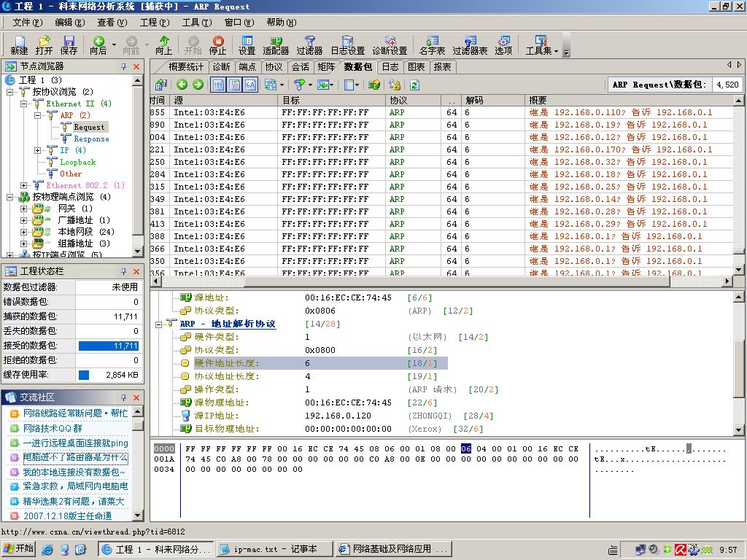Image resolution: width=747 pixels, height=560 pixels.
Task: Toggle the hex view button labeled 6A
Action: (x=250, y=85)
